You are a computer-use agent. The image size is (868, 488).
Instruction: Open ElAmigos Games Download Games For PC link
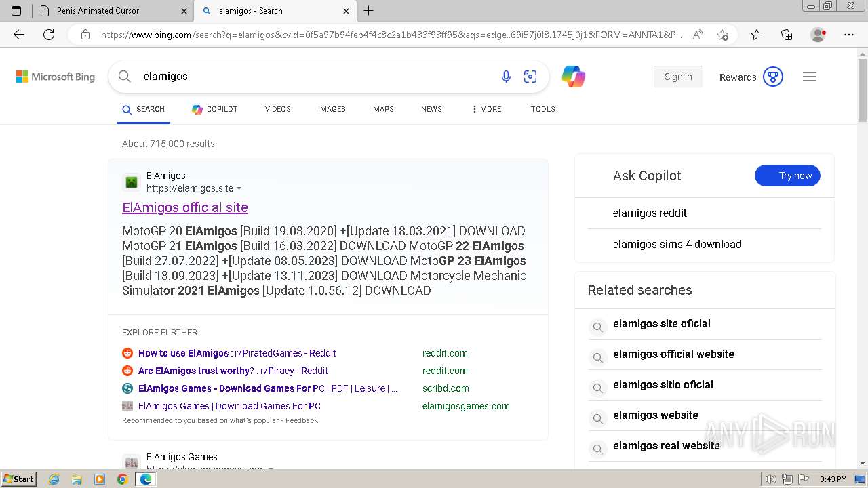coord(229,406)
